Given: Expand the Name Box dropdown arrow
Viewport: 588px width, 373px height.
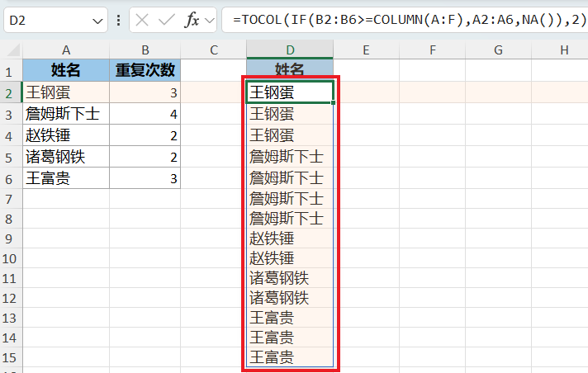Looking at the screenshot, I should pyautogui.click(x=97, y=21).
